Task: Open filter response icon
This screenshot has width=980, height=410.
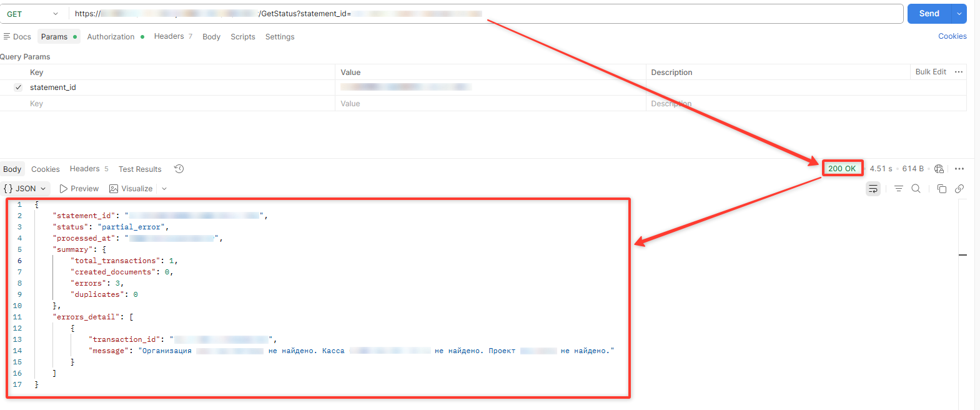Action: [899, 189]
